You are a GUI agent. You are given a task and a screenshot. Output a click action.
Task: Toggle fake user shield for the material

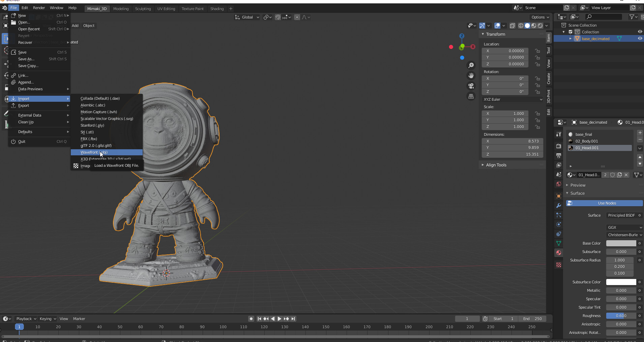coord(613,175)
